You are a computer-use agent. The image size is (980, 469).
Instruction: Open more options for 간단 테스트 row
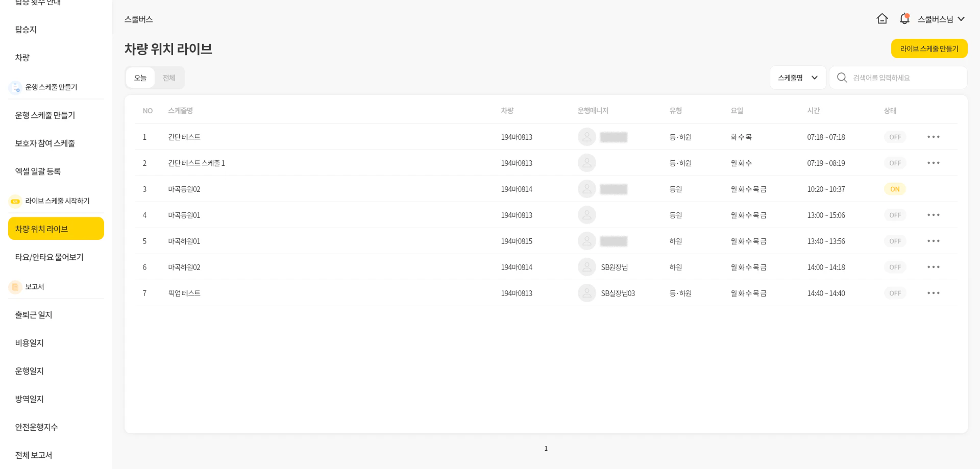tap(933, 137)
